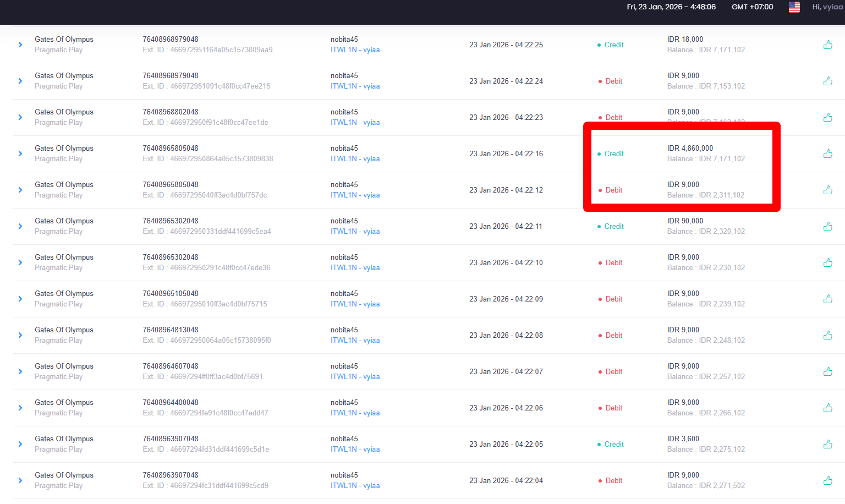
Task: Click thumbs-up icon for 04:22:06 row
Action: pyautogui.click(x=828, y=408)
